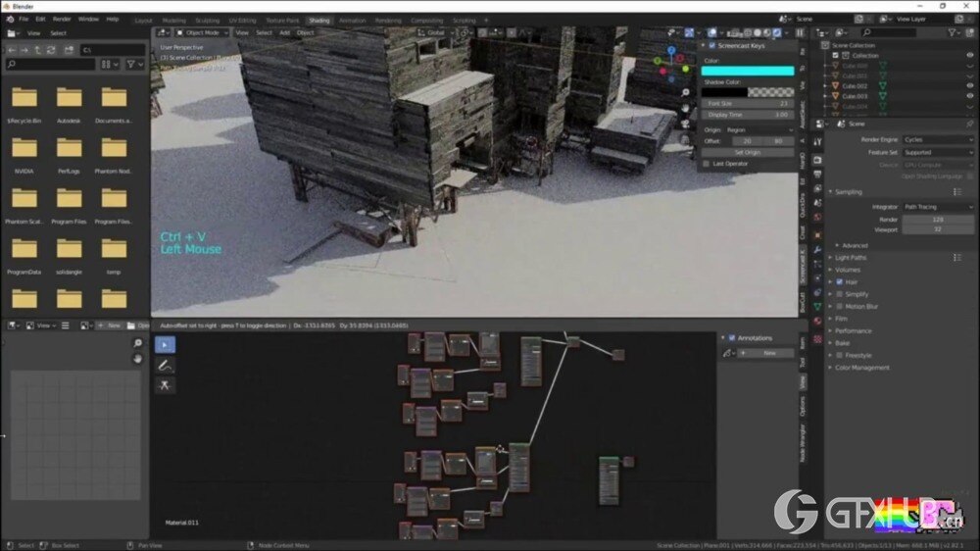Click the cyan Screencast Keys color swatch
Viewport: 980px width, 551px height.
click(747, 71)
